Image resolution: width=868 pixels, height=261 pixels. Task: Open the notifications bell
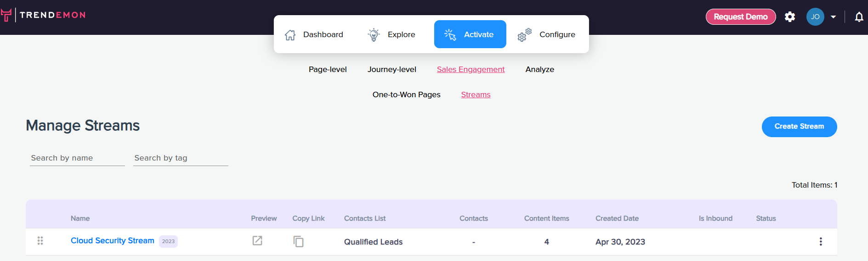[x=859, y=17]
